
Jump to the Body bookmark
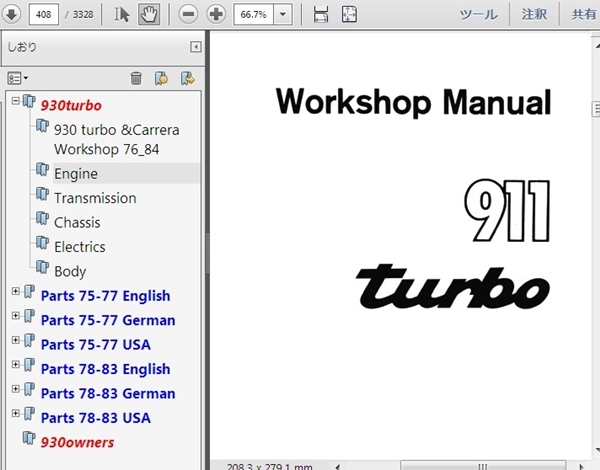coord(70,271)
